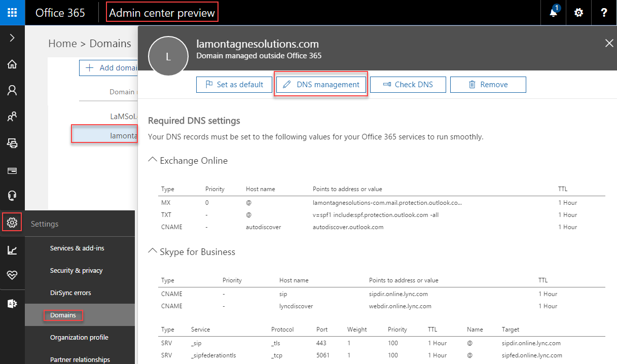The width and height of the screenshot is (617, 364).
Task: Open Groups icon in sidebar
Action: click(x=12, y=117)
